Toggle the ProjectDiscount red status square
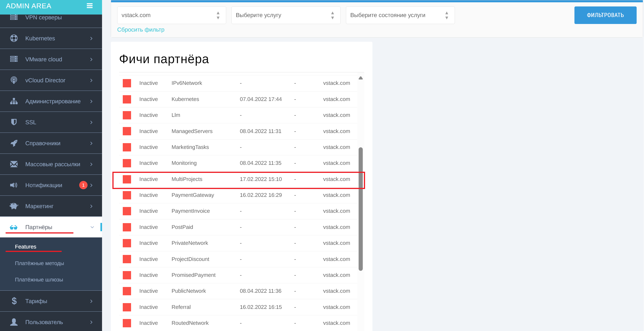Image resolution: width=644 pixels, height=331 pixels. (x=127, y=259)
